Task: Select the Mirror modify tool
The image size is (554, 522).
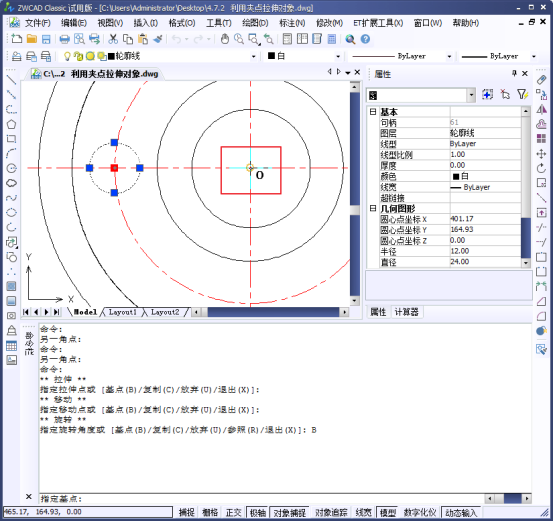Action: click(x=541, y=109)
